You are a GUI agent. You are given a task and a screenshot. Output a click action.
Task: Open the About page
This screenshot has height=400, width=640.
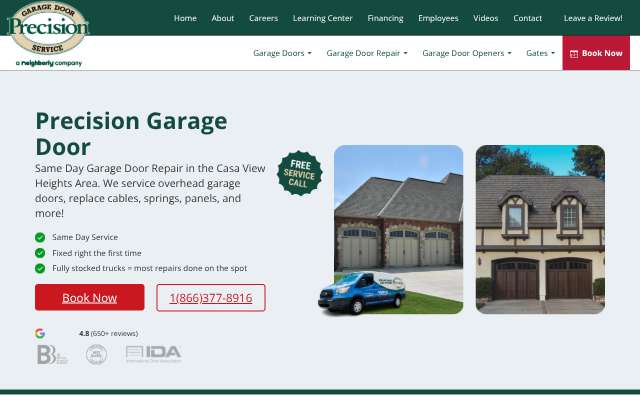click(222, 18)
